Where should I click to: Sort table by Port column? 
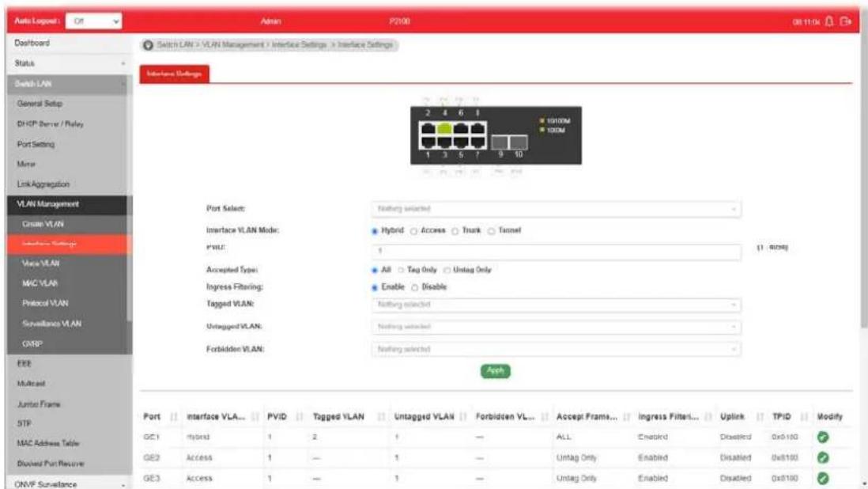click(x=173, y=416)
